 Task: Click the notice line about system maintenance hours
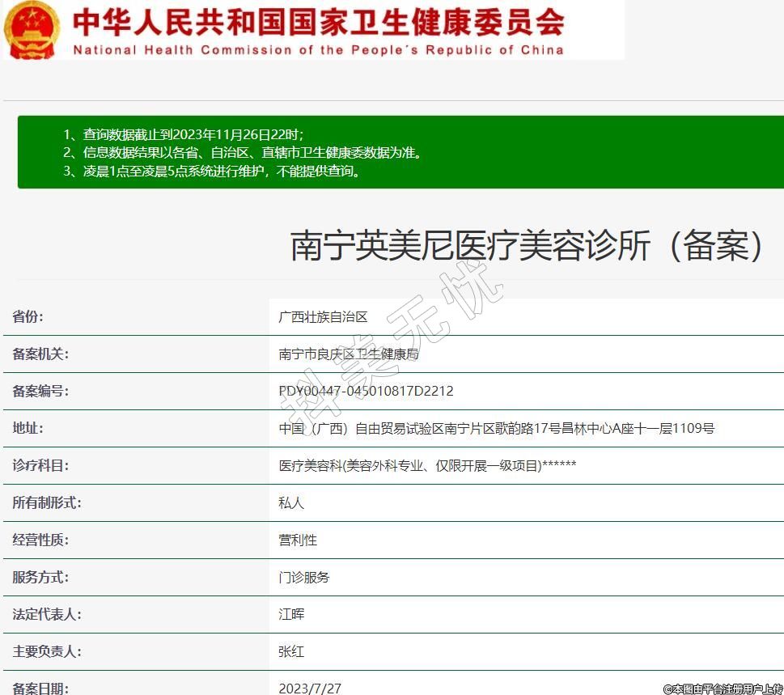tap(212, 171)
